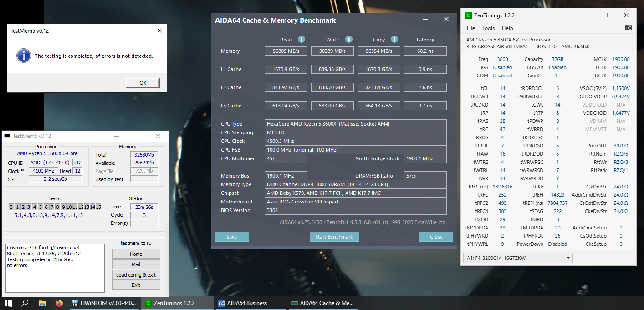
Task: Open the Tools menu in ZenTimings
Action: [x=488, y=28]
